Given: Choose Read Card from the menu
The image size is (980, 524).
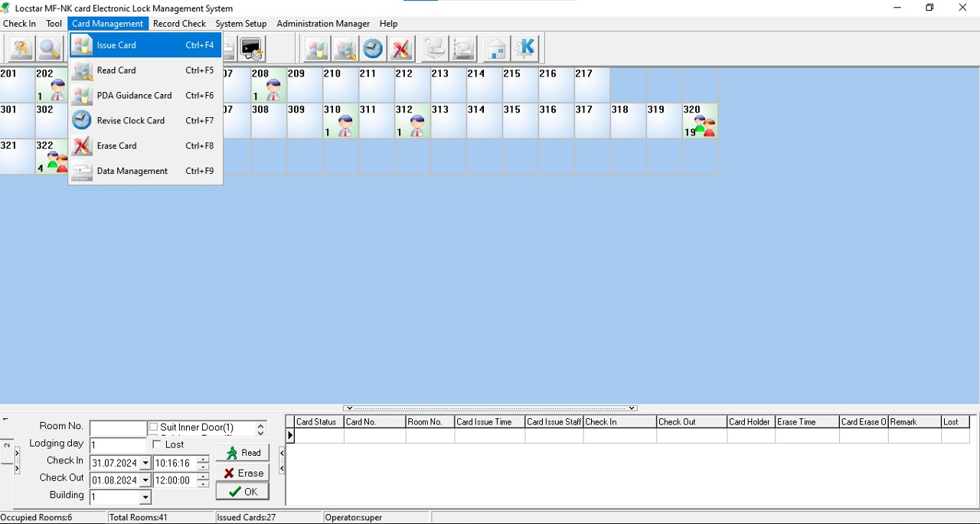Looking at the screenshot, I should click(145, 70).
